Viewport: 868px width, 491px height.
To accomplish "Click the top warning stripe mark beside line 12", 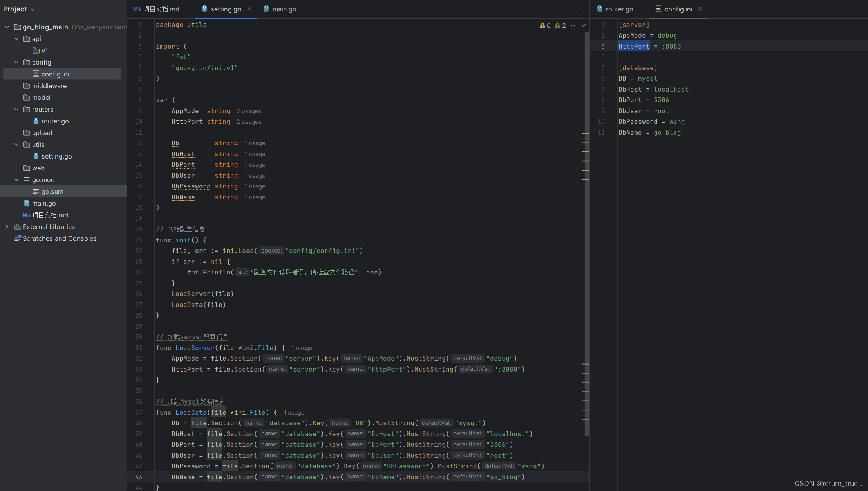I will click(x=586, y=134).
